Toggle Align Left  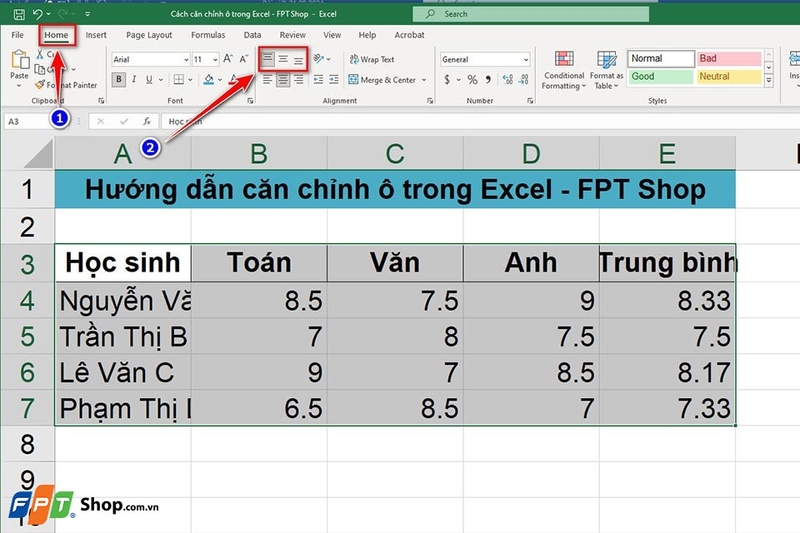coord(267,80)
